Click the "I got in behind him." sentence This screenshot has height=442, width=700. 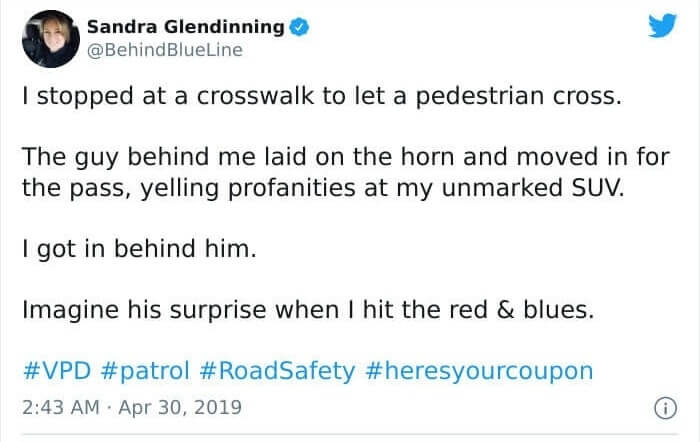pos(138,249)
